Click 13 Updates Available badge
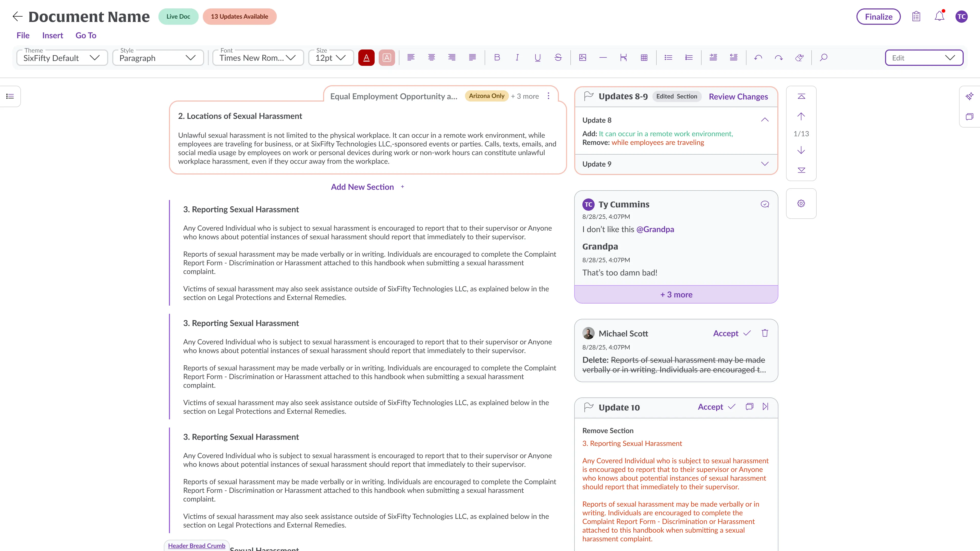The image size is (980, 551). point(239,16)
